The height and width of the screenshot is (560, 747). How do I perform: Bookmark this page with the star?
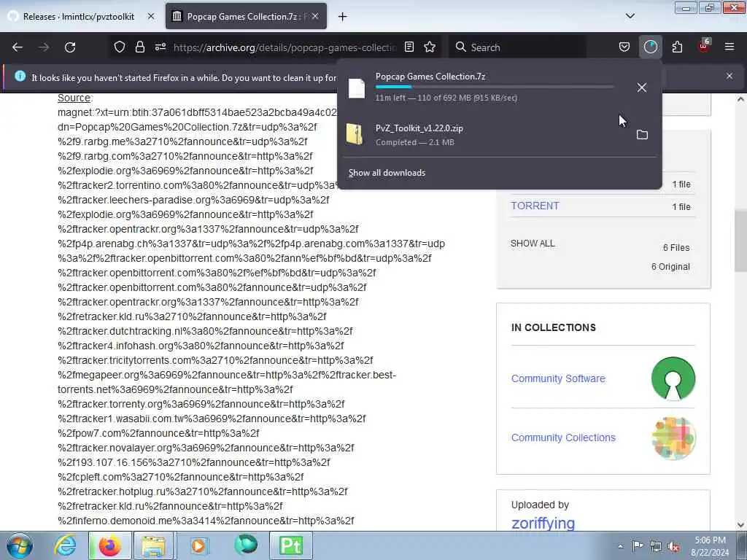(x=430, y=47)
